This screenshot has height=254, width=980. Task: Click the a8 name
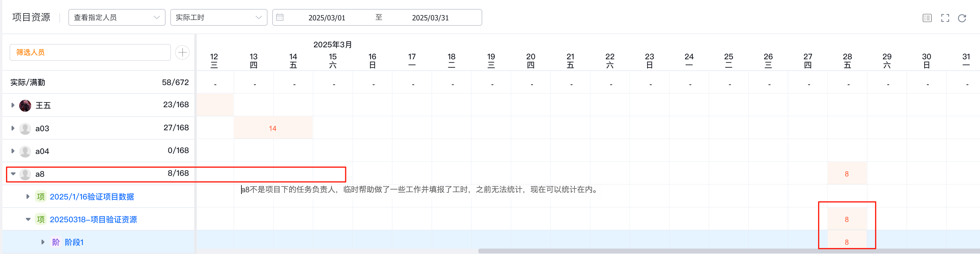(40, 174)
